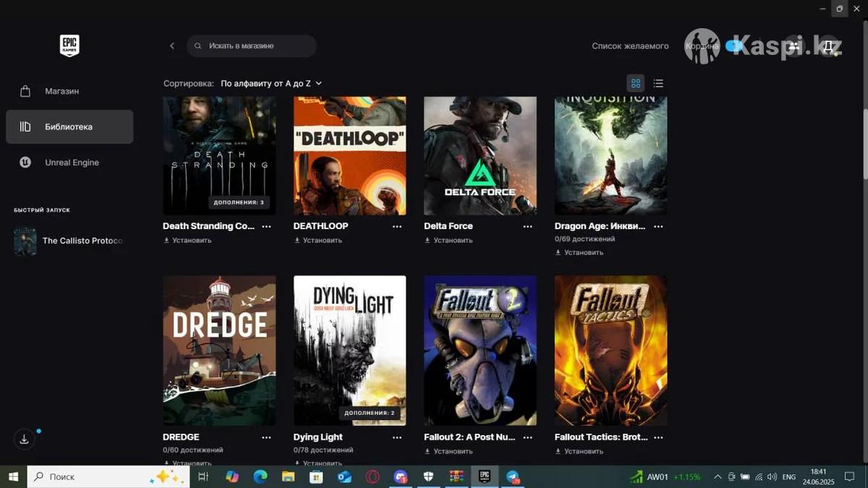Viewport: 868px width, 488px height.
Task: Open the downloads icon at sidebar bottom
Action: click(x=24, y=439)
